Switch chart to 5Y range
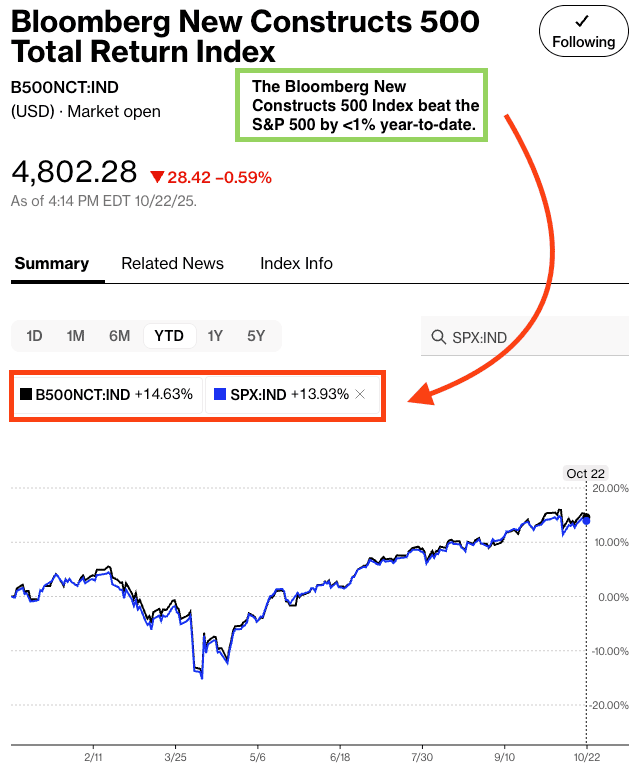 256,336
